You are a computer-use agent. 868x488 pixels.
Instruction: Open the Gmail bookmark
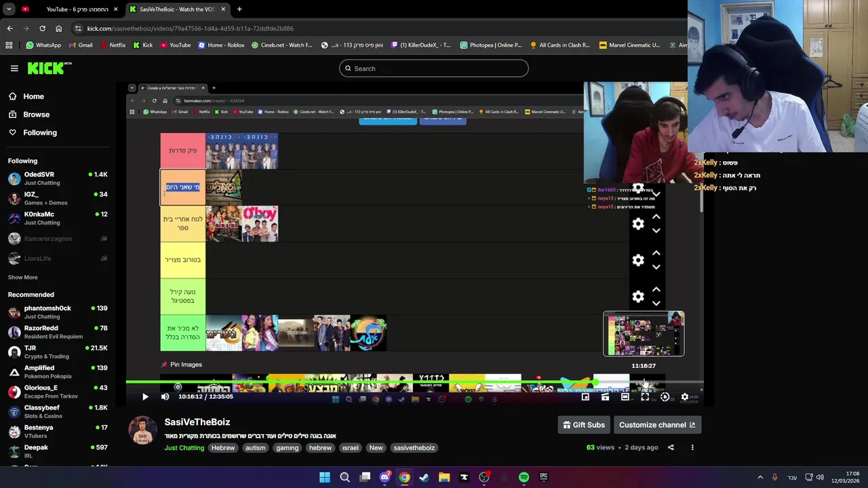tap(80, 45)
